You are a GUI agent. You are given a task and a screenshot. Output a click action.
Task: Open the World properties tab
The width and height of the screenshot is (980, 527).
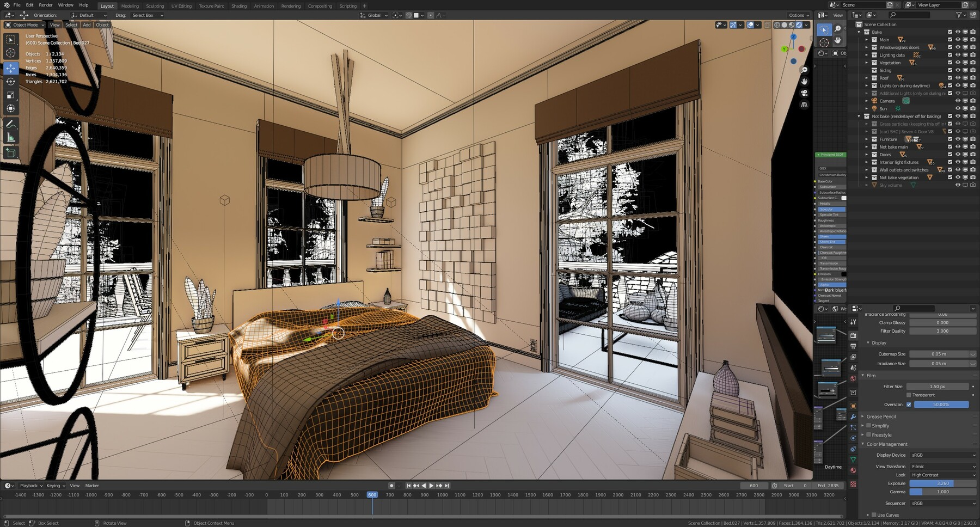tap(853, 378)
